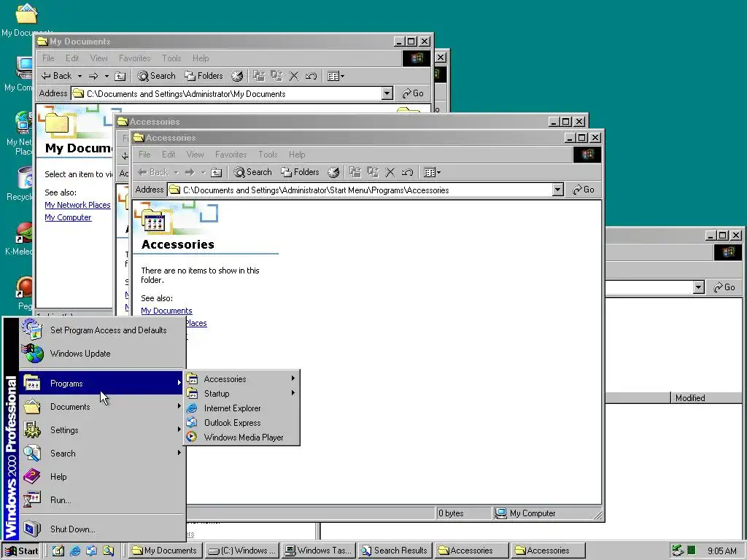
Task: Open Windows Update from Start menu
Action: point(101,354)
